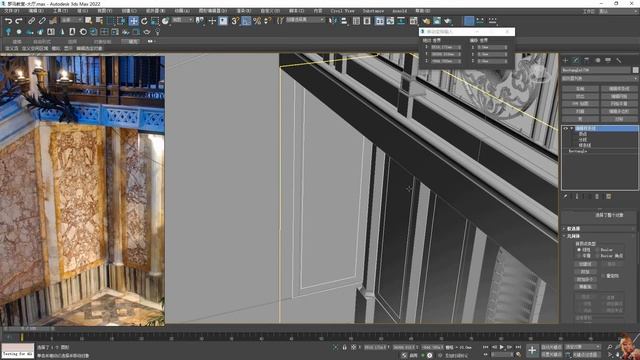Select the Bezier vertex type radio

[598, 249]
